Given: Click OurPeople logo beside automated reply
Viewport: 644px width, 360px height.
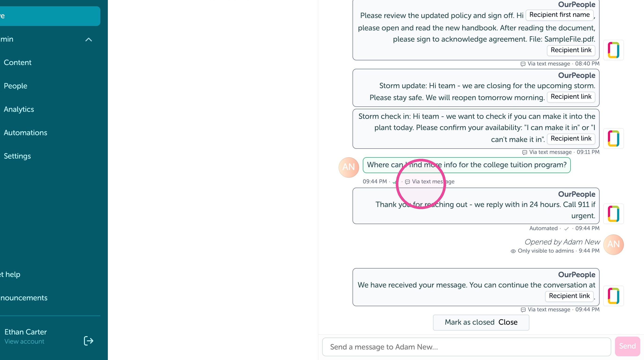Looking at the screenshot, I should (x=614, y=214).
